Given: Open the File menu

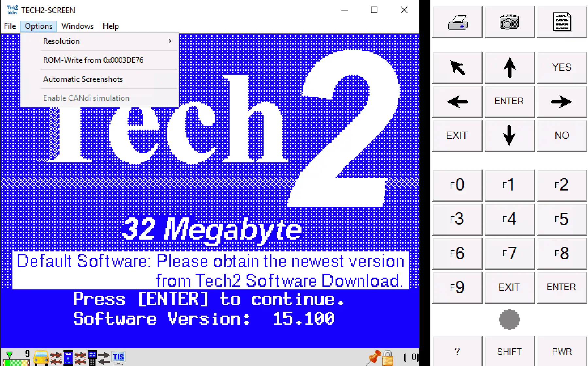Looking at the screenshot, I should 10,26.
